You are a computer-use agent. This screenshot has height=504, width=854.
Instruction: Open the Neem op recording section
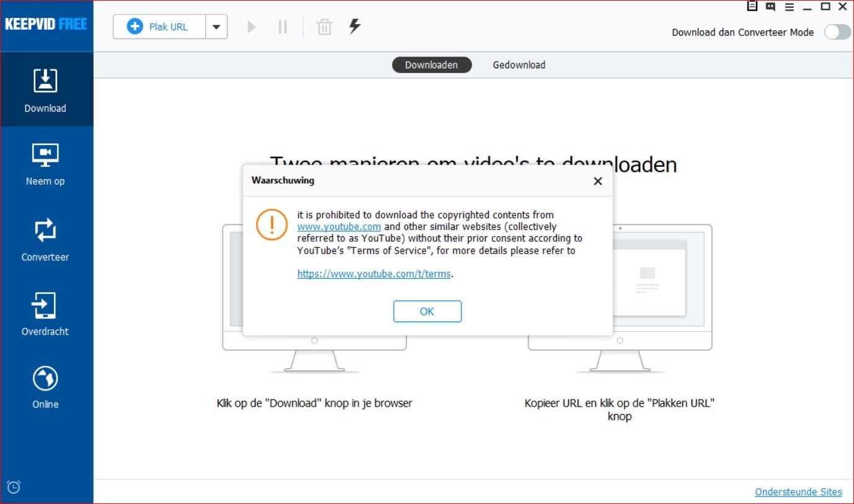pos(45,164)
